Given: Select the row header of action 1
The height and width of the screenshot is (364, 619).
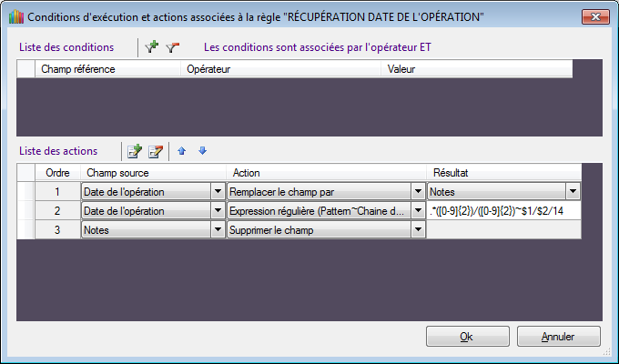Looking at the screenshot, I should (25, 191).
